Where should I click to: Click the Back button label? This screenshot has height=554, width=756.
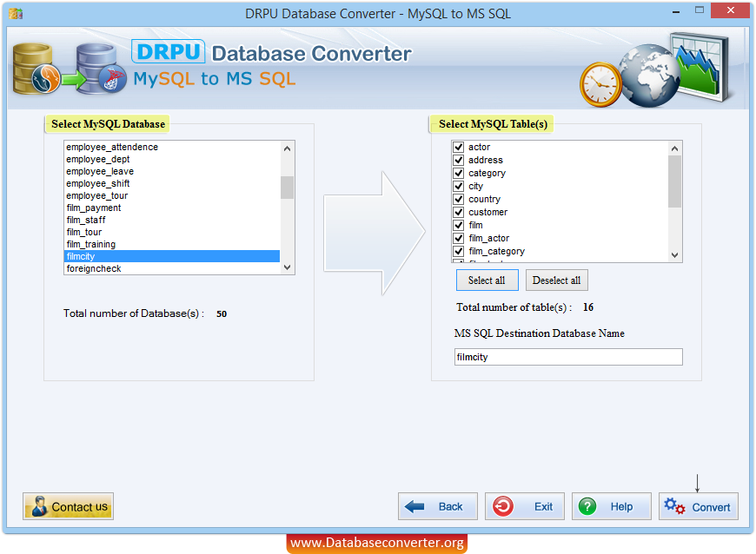450,507
